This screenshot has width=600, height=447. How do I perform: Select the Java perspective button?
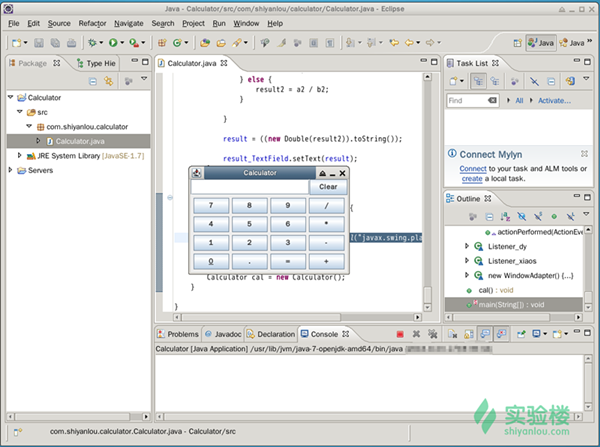tap(541, 43)
